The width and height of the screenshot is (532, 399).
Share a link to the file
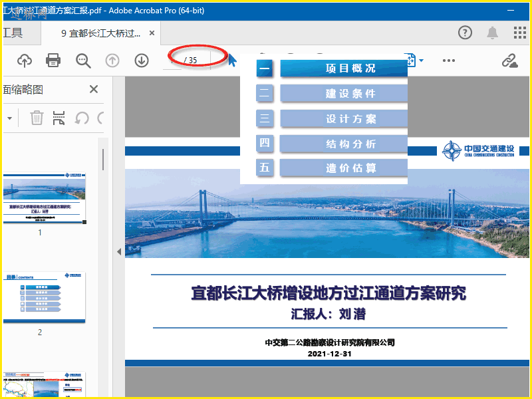point(509,61)
